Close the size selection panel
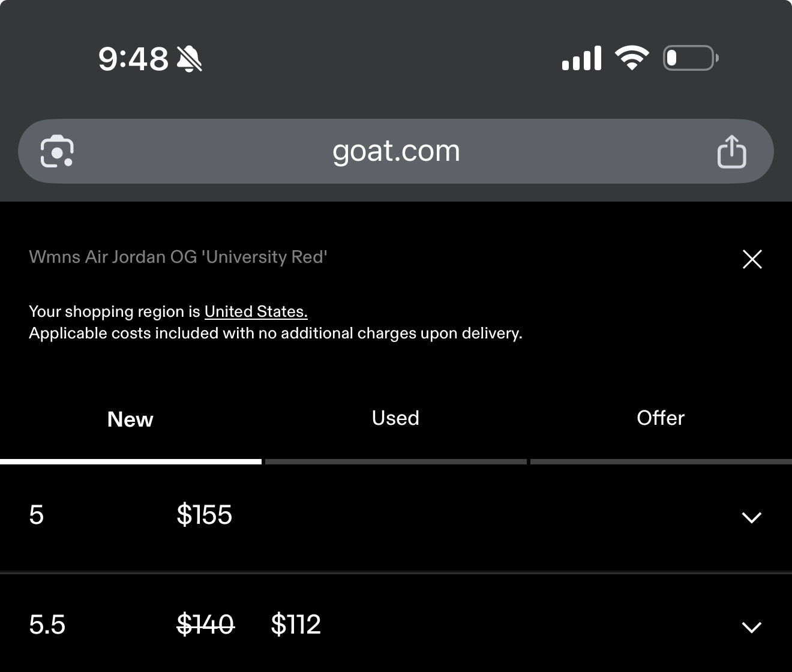Screen dimensions: 792x672 (752, 259)
